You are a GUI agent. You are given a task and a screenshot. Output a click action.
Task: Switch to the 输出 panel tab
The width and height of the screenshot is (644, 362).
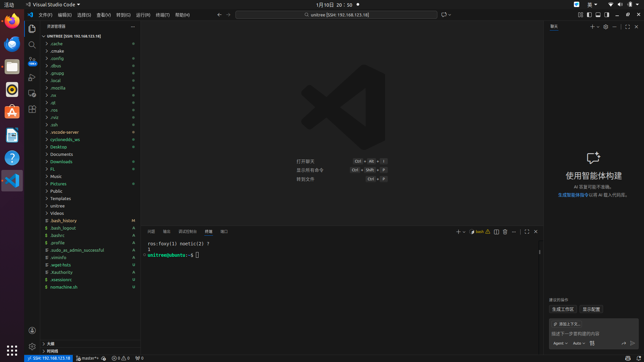click(167, 232)
